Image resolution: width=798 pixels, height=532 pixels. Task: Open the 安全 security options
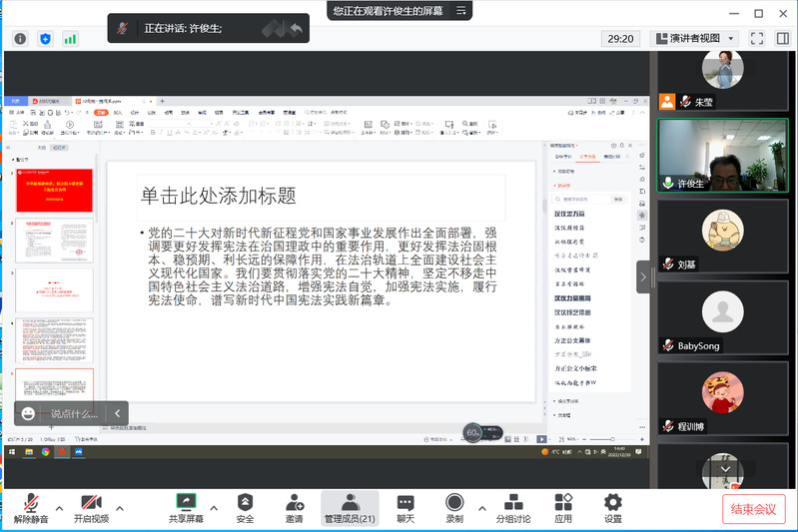[245, 508]
